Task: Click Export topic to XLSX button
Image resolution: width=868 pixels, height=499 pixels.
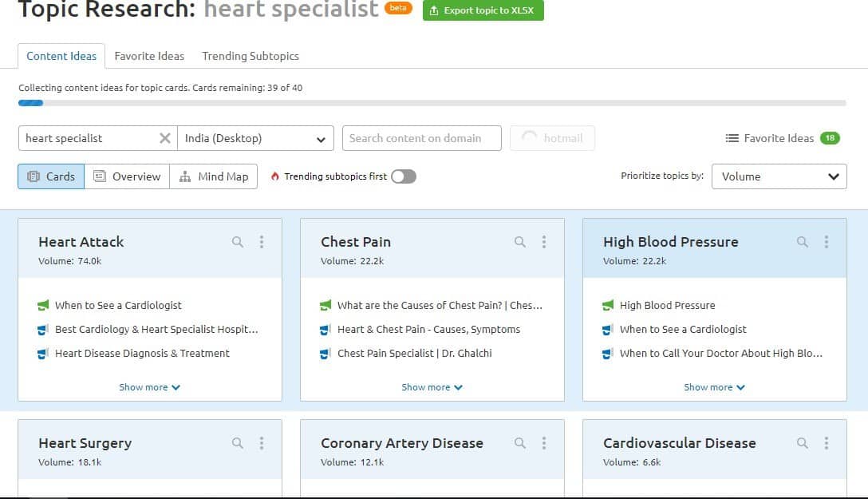Action: 483,10
